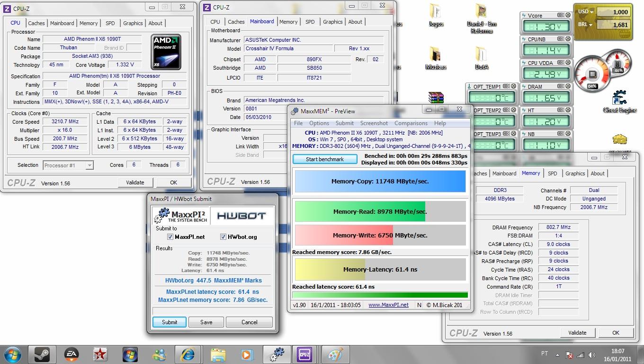Open the EA app from the taskbar
The width and height of the screenshot is (644, 364).
pos(72,354)
